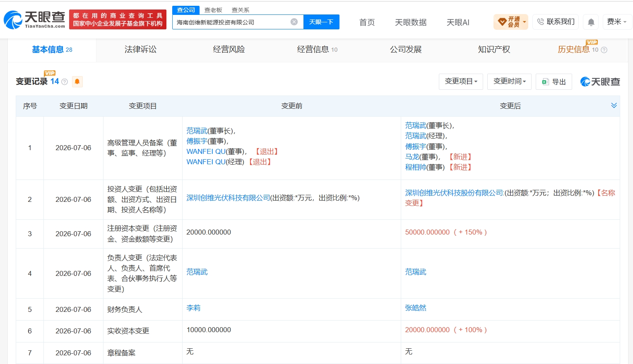
Task: Show help icon next to 历史信息
Action: [x=604, y=50]
